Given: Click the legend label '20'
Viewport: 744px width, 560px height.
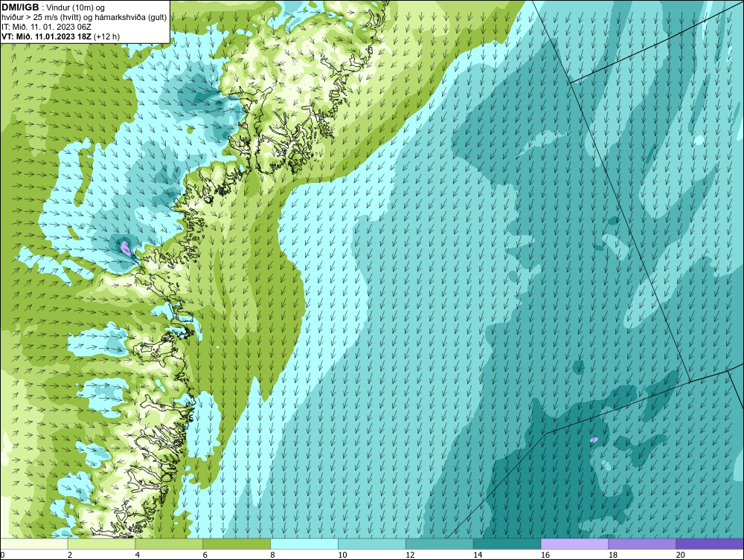Looking at the screenshot, I should tap(681, 555).
